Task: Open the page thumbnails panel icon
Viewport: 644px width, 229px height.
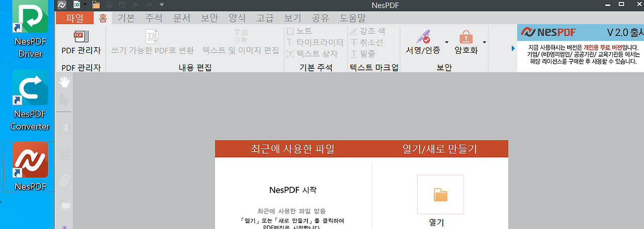Action: [64, 154]
